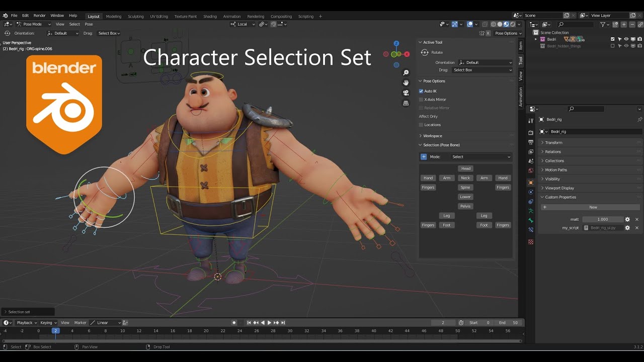Click the Neck bone selection button
Screen dimensions: 644x362
pos(465,178)
